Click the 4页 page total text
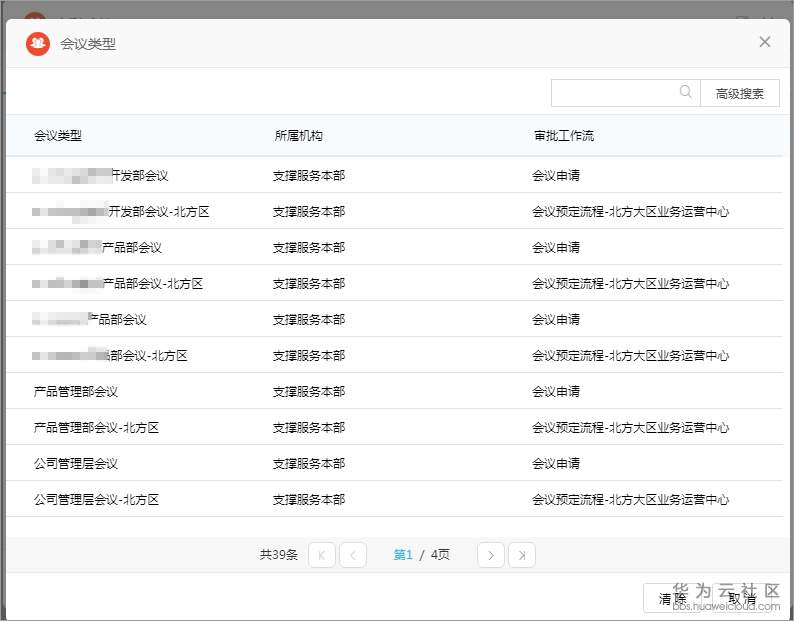 [x=440, y=555]
